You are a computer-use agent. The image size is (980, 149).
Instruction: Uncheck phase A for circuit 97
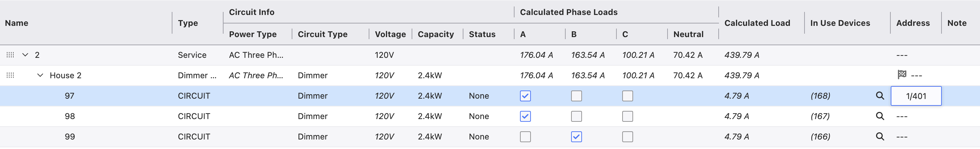tap(525, 96)
